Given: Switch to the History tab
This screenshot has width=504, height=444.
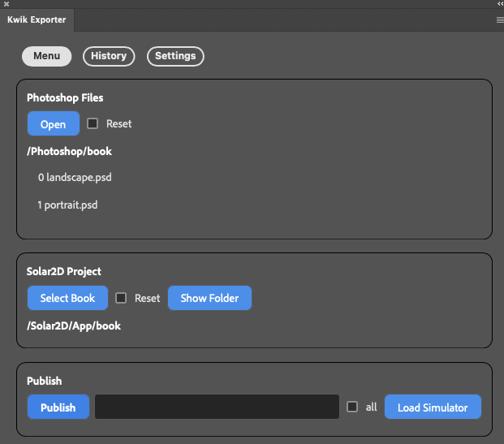Looking at the screenshot, I should (109, 56).
